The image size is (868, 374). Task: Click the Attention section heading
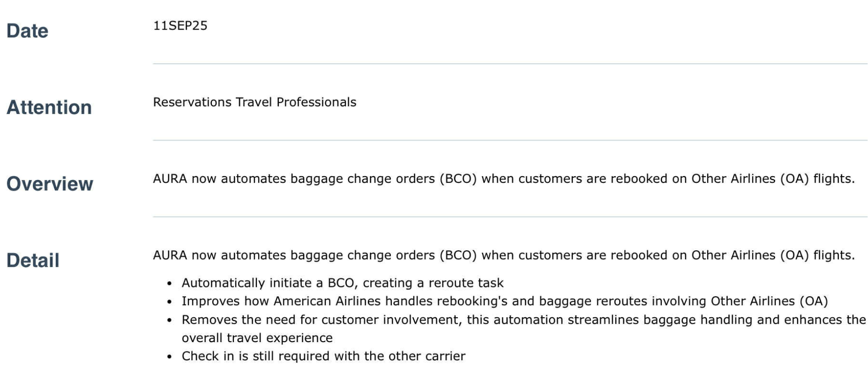point(49,107)
